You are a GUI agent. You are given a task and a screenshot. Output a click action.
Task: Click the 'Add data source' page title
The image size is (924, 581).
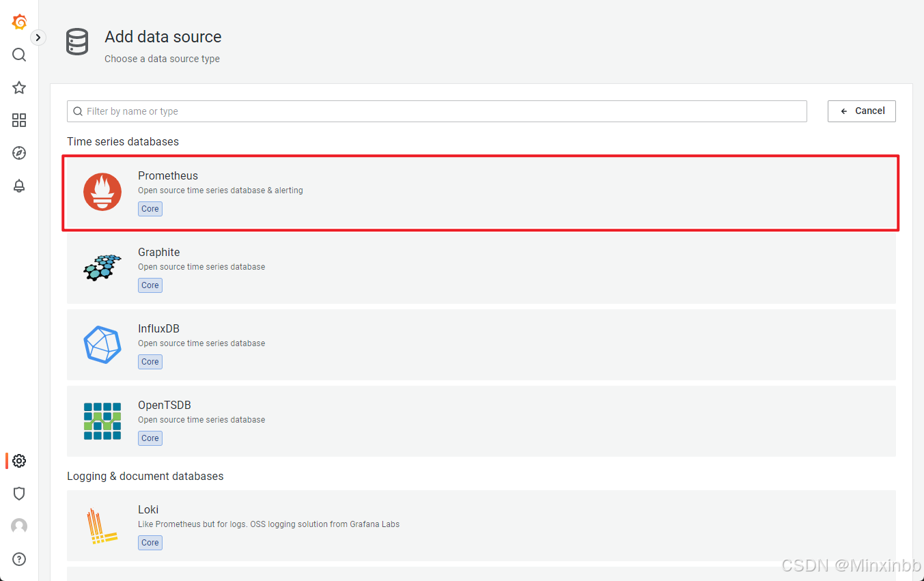click(163, 37)
